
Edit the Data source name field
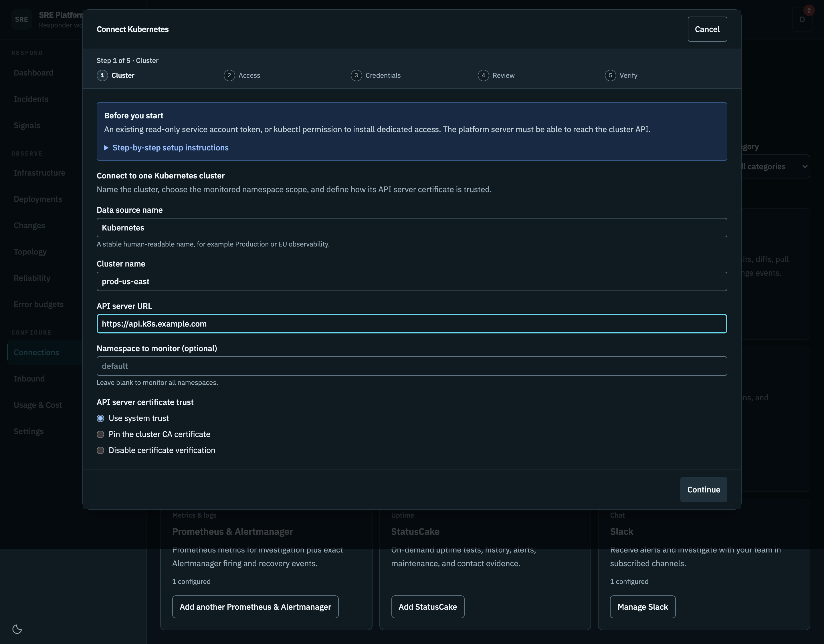(x=412, y=228)
